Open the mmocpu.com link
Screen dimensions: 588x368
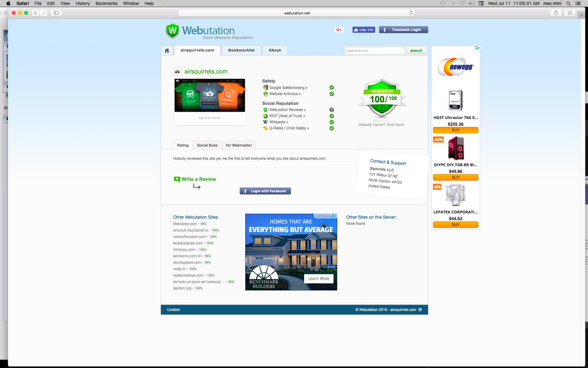pyautogui.click(x=185, y=250)
